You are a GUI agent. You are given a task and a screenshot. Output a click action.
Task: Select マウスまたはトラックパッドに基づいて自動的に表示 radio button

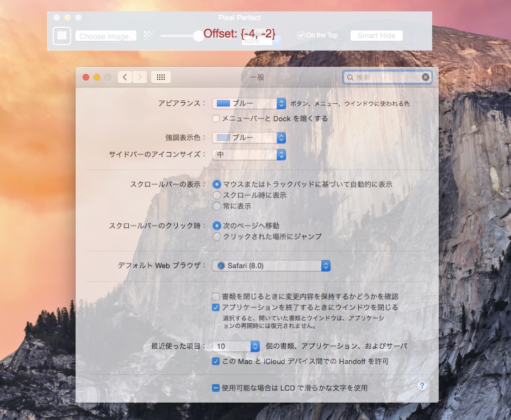click(x=217, y=184)
